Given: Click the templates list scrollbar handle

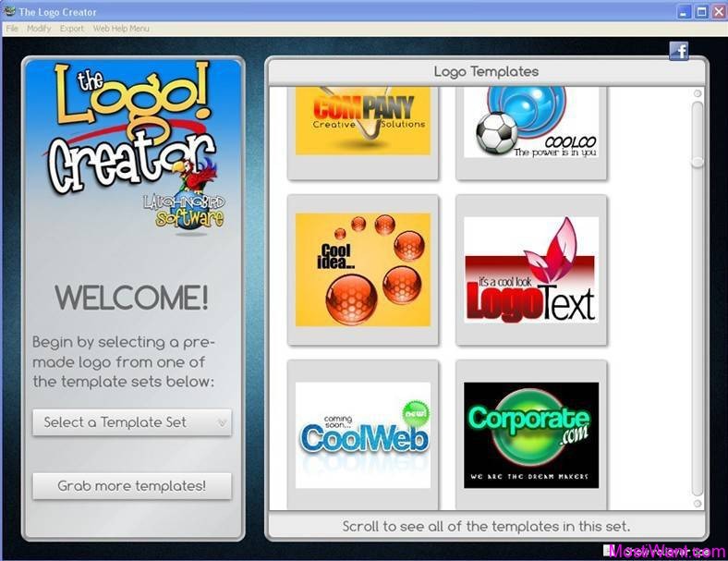Looking at the screenshot, I should click(698, 162).
